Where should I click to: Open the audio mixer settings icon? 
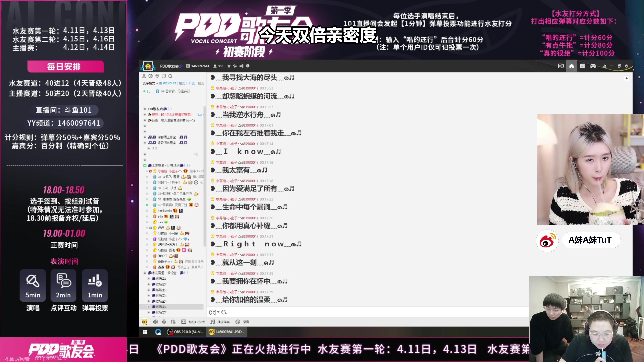tap(173, 322)
